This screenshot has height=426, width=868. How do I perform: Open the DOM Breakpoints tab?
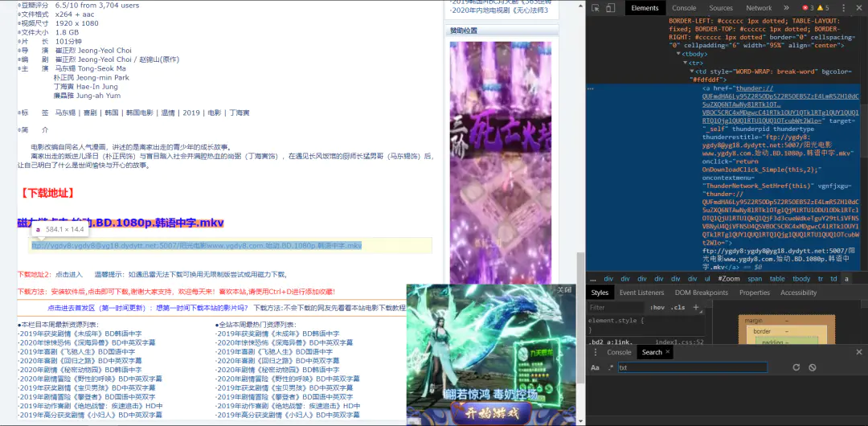point(702,293)
